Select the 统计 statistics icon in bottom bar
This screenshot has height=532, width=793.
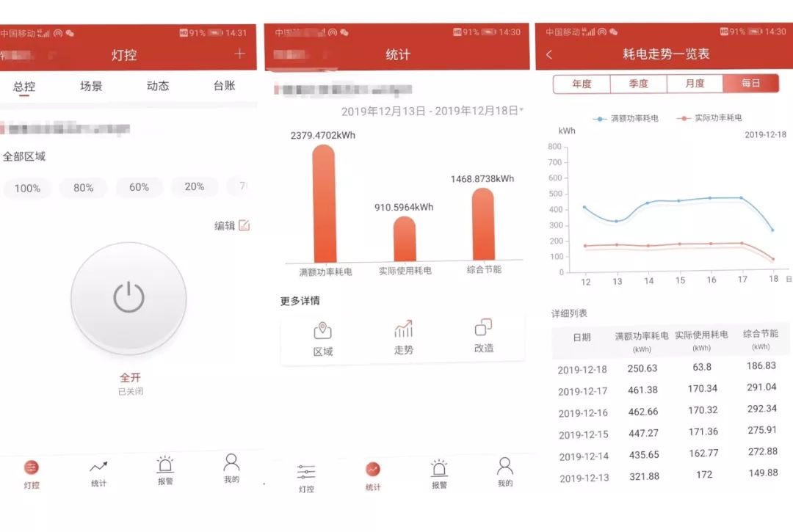[372, 470]
